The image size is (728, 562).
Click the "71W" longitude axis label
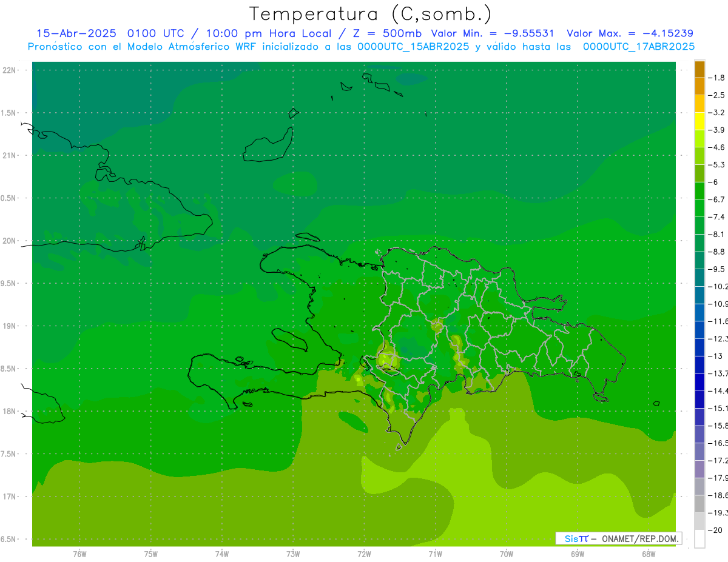(435, 554)
